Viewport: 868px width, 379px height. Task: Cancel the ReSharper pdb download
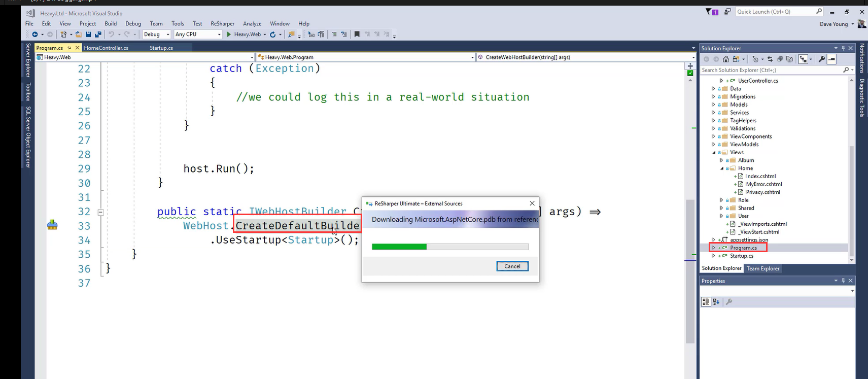(512, 266)
